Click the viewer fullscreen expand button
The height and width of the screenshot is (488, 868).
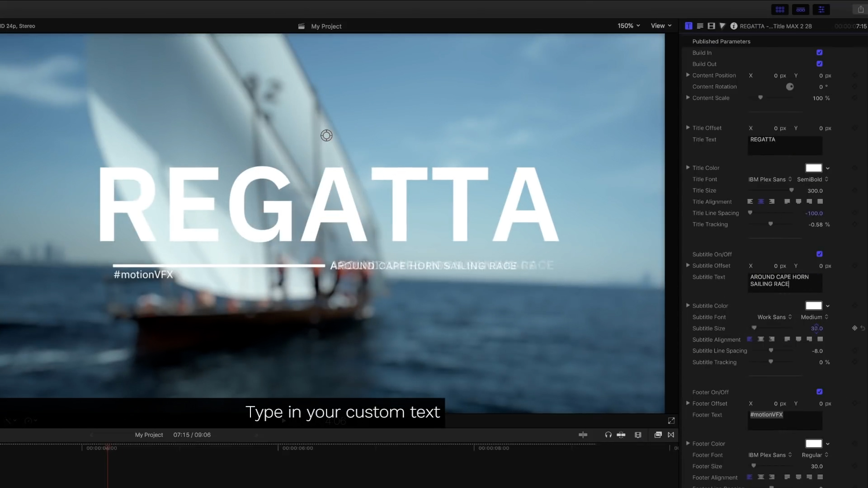pyautogui.click(x=671, y=421)
